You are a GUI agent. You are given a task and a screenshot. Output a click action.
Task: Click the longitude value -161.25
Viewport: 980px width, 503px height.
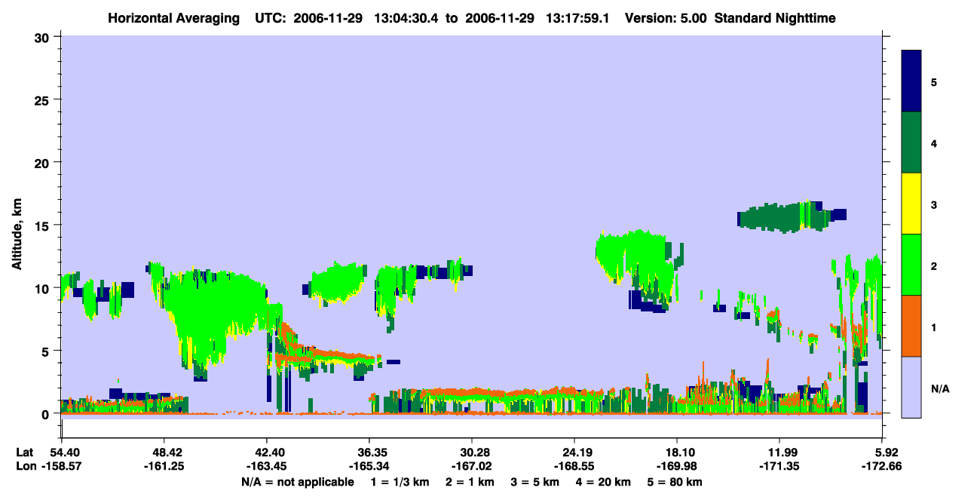[x=164, y=467]
